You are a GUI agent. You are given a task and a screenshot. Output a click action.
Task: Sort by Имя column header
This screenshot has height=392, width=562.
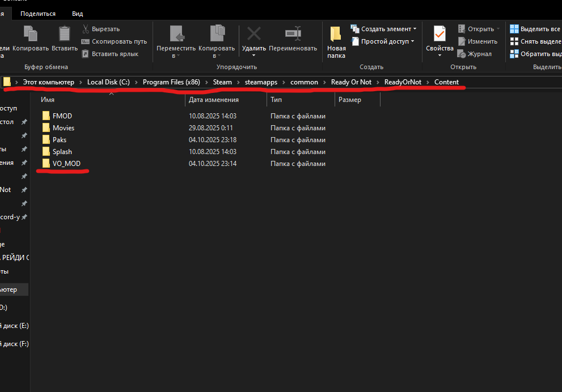[x=48, y=100]
